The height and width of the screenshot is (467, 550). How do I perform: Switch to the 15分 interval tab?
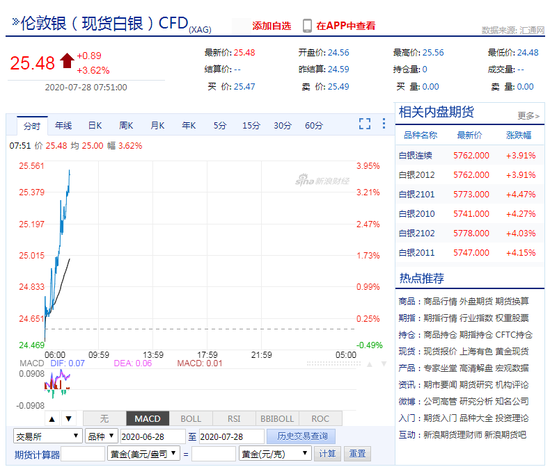[x=251, y=126]
